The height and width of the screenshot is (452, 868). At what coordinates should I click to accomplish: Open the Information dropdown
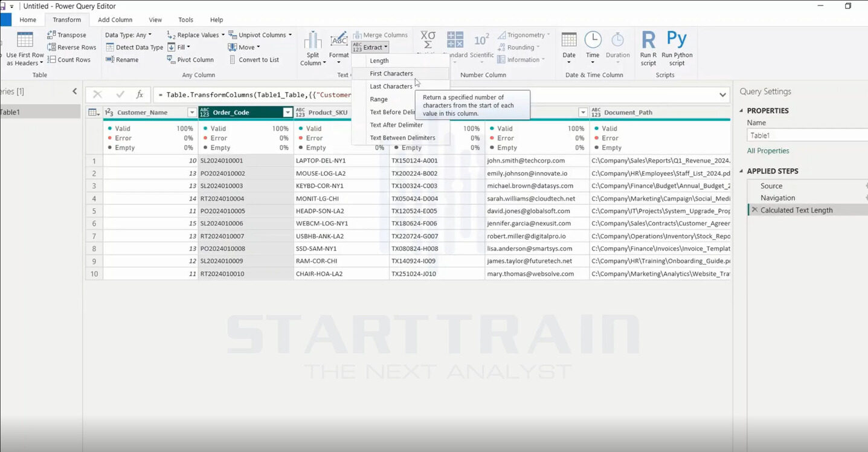pos(521,60)
